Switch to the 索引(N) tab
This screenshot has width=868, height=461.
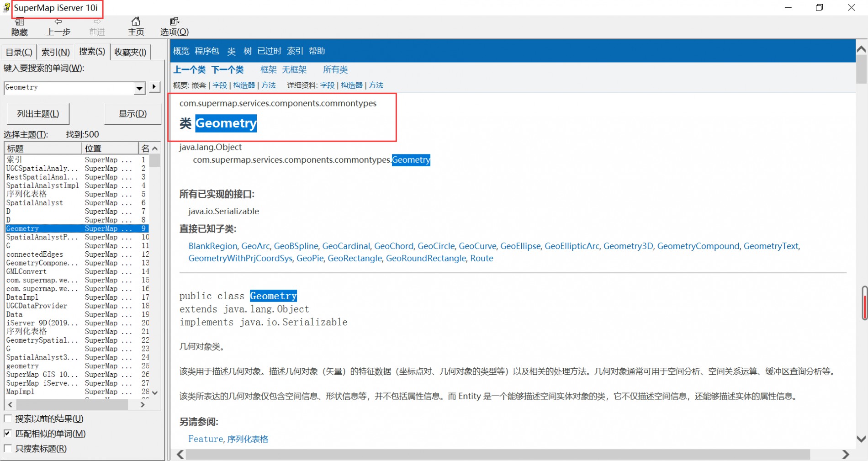55,52
